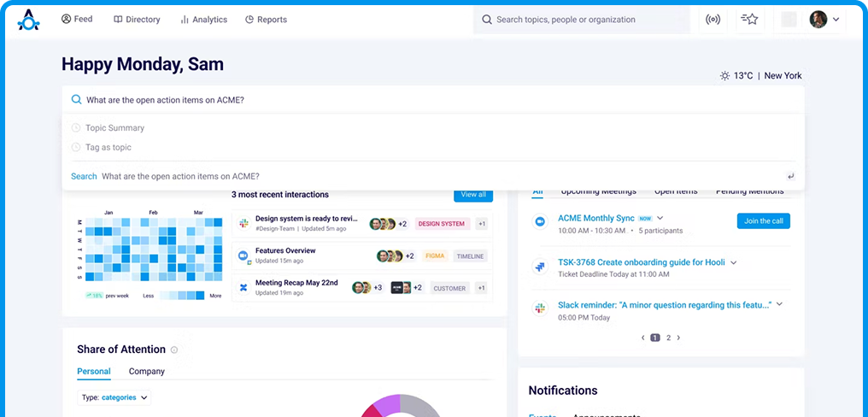Click the Confluence icon beside Meeting Recap May 22nd

pyautogui.click(x=243, y=288)
